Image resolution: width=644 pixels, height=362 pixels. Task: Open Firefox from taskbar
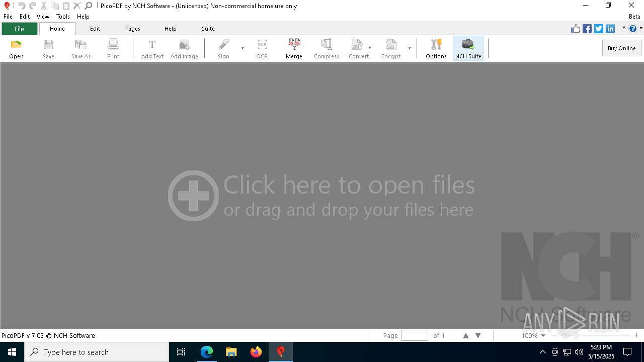256,352
